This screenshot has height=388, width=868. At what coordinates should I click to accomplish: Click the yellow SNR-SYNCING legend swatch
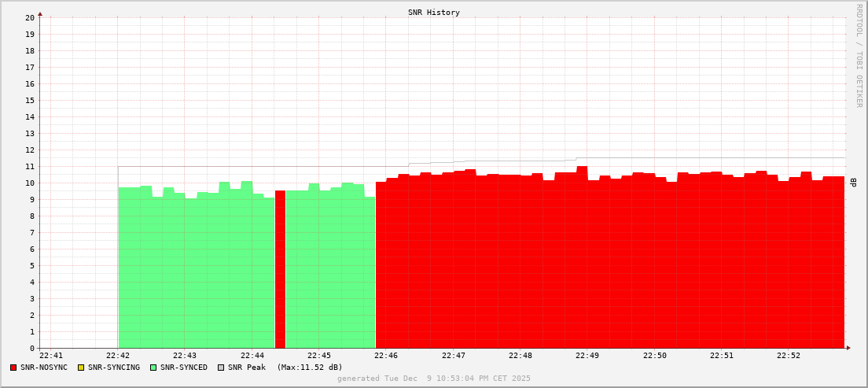pyautogui.click(x=81, y=368)
